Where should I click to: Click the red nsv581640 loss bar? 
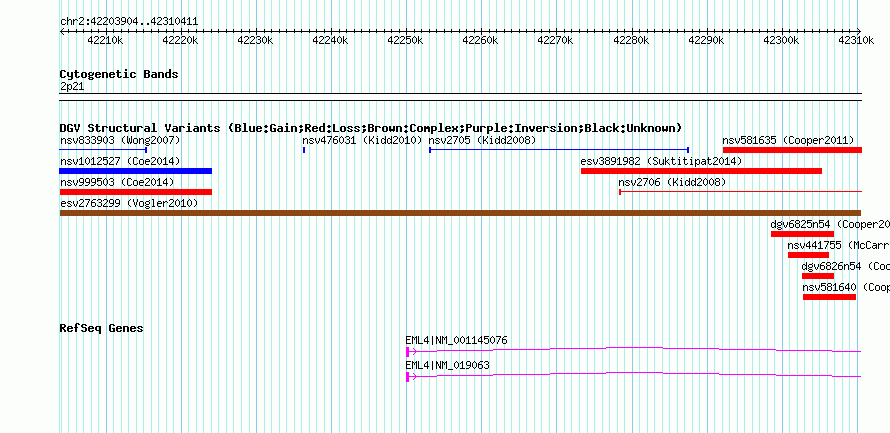pos(829,297)
